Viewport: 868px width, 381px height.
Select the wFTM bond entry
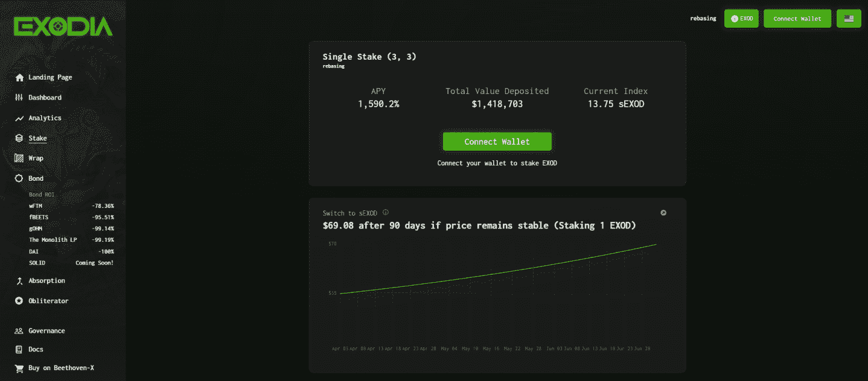click(x=71, y=206)
